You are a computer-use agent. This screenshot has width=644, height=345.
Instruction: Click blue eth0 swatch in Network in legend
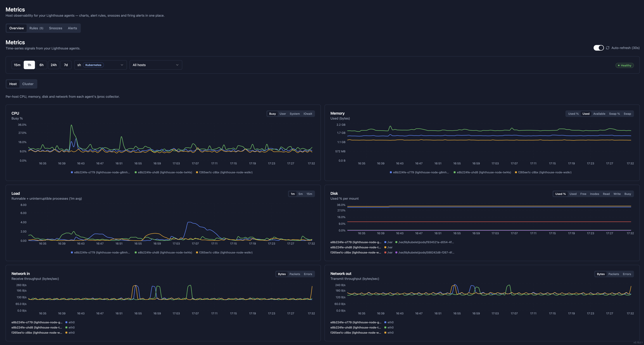pyautogui.click(x=66, y=322)
